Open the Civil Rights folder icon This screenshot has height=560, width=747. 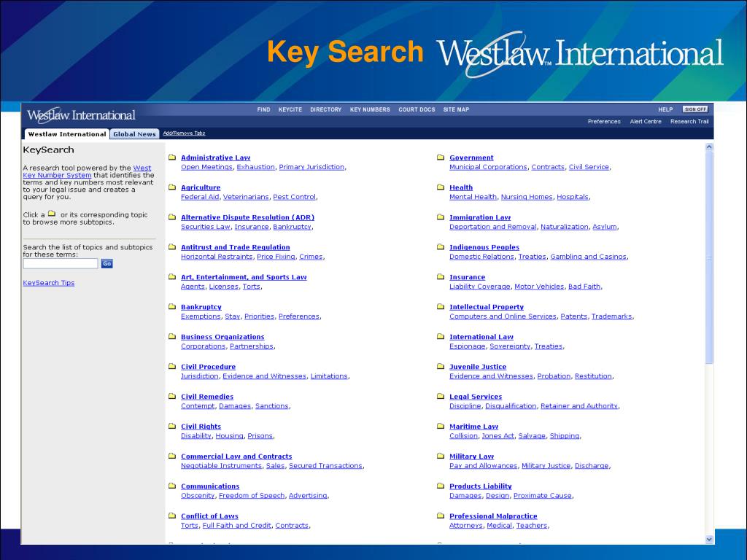[172, 426]
